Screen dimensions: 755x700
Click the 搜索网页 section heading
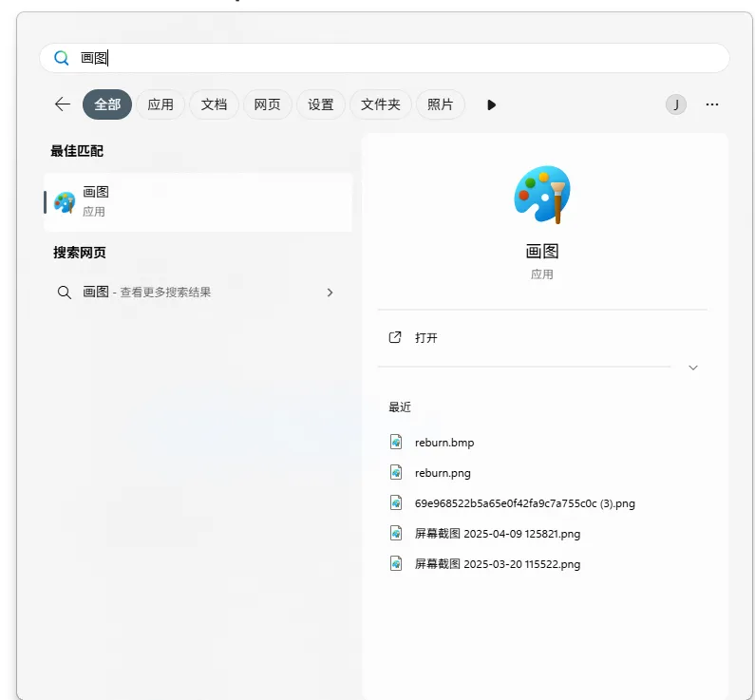[x=80, y=253]
